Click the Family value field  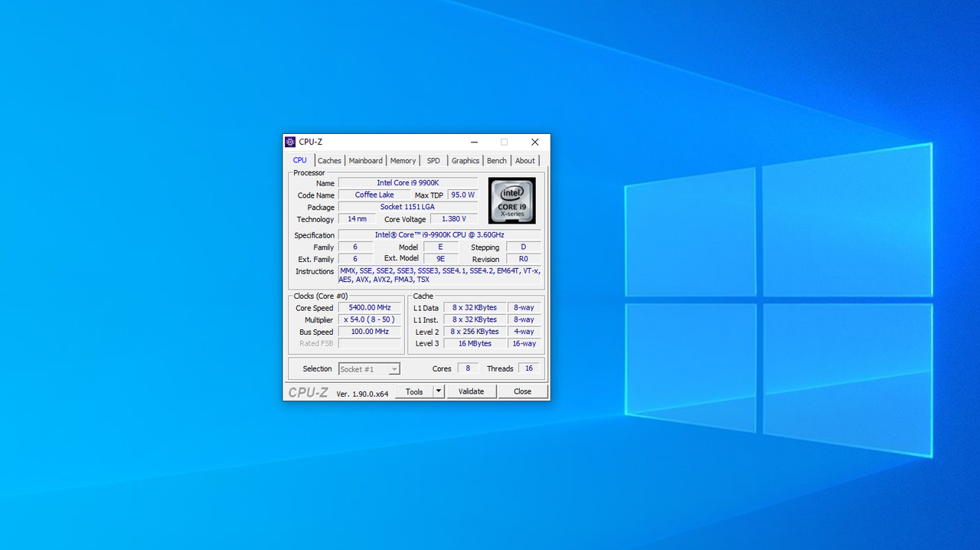(355, 247)
